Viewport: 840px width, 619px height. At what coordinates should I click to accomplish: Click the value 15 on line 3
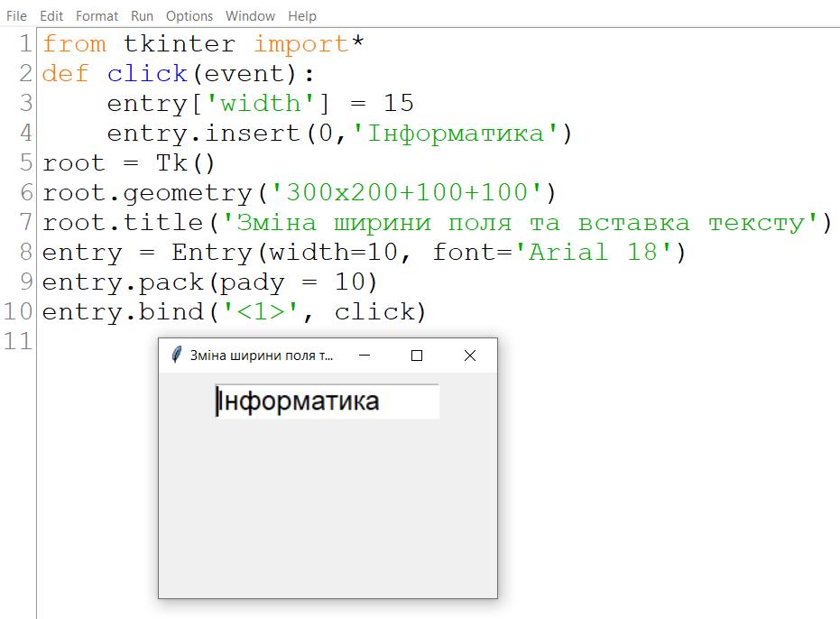pyautogui.click(x=399, y=103)
